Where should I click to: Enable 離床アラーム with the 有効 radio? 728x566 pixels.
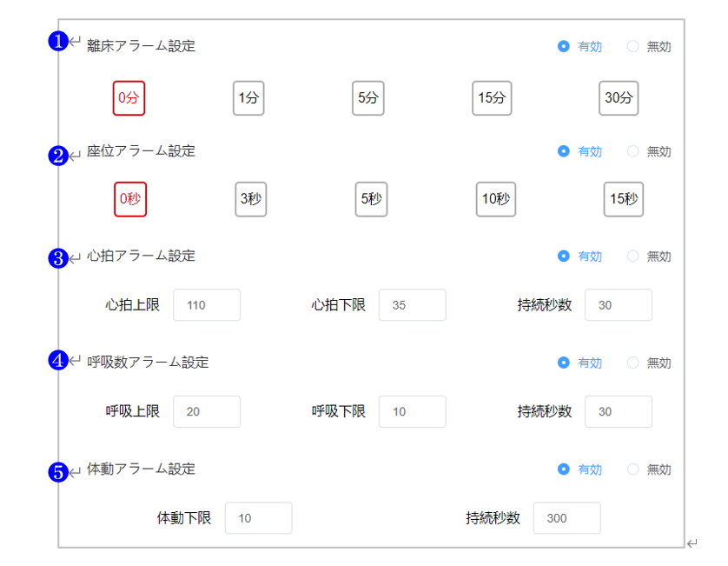(x=564, y=47)
